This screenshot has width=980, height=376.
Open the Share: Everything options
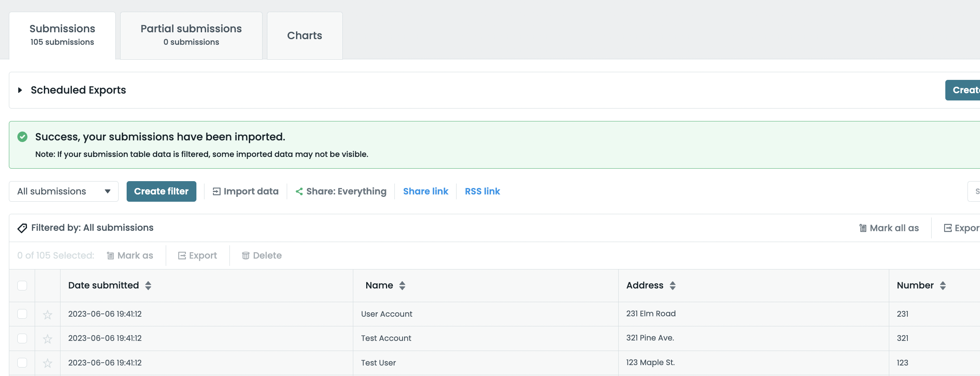point(341,191)
